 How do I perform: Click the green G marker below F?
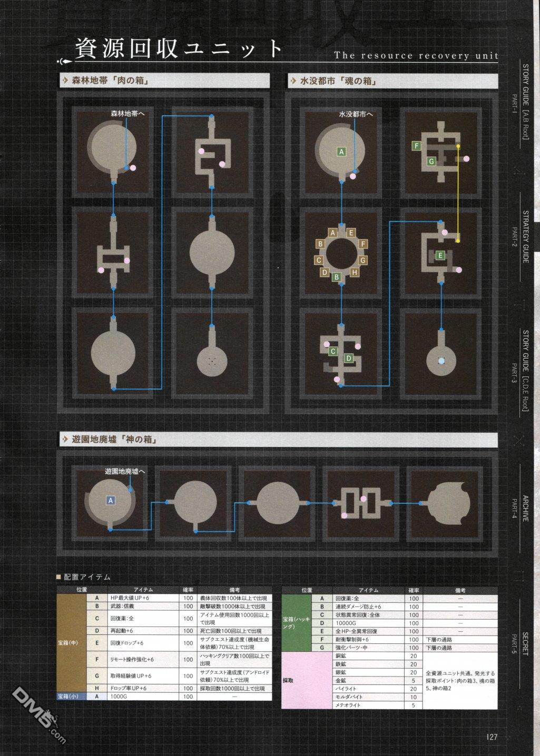[431, 161]
